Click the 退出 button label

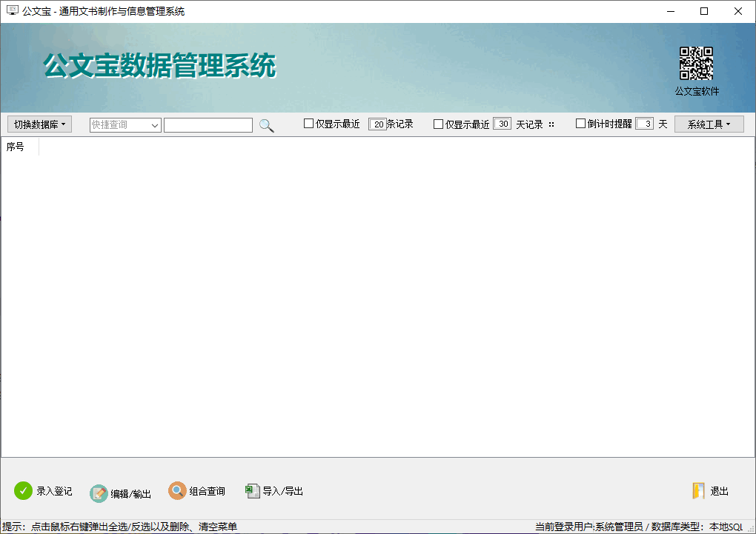point(719,491)
